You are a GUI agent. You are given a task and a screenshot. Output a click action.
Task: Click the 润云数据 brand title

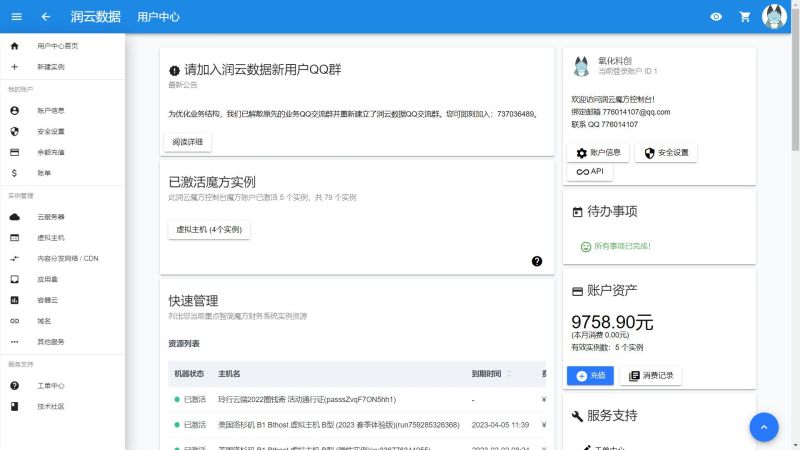95,17
